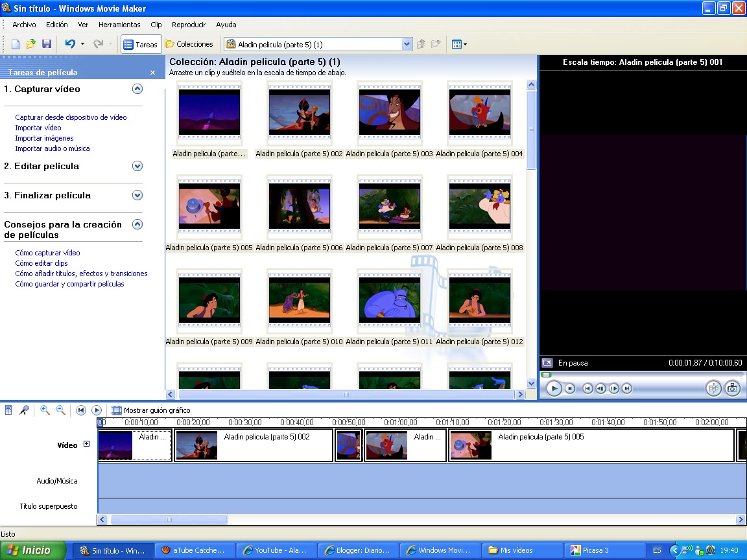Image resolution: width=747 pixels, height=560 pixels.
Task: Click Cómo guardar y compartir películas link
Action: pos(69,285)
